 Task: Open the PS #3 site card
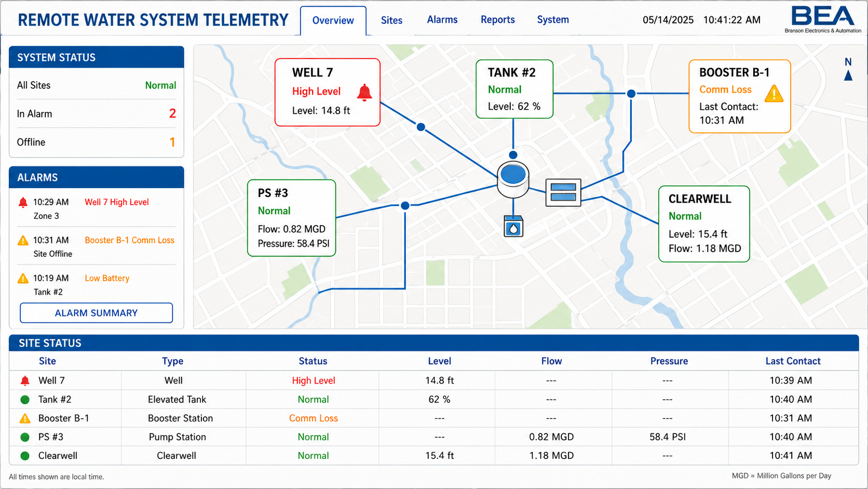[292, 218]
